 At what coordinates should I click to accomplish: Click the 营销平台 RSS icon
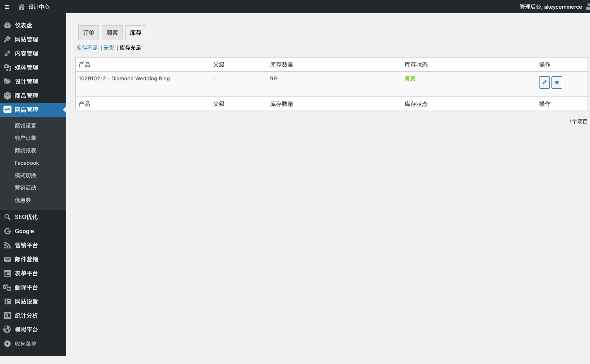(x=7, y=245)
